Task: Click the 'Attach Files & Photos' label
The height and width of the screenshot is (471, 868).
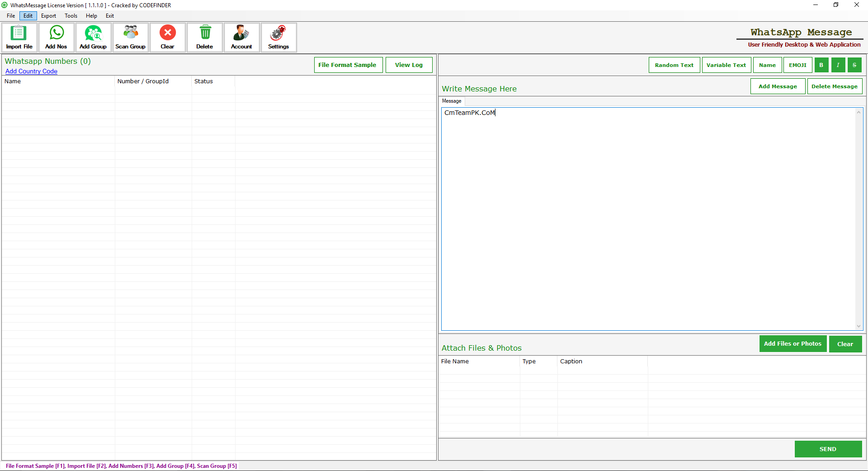Action: click(481, 348)
